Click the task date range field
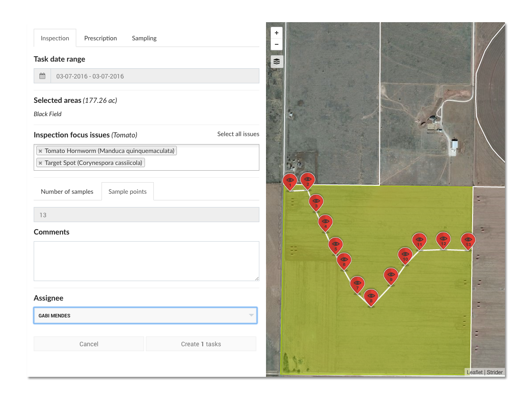Screen dimensions: 532x399 coord(155,76)
